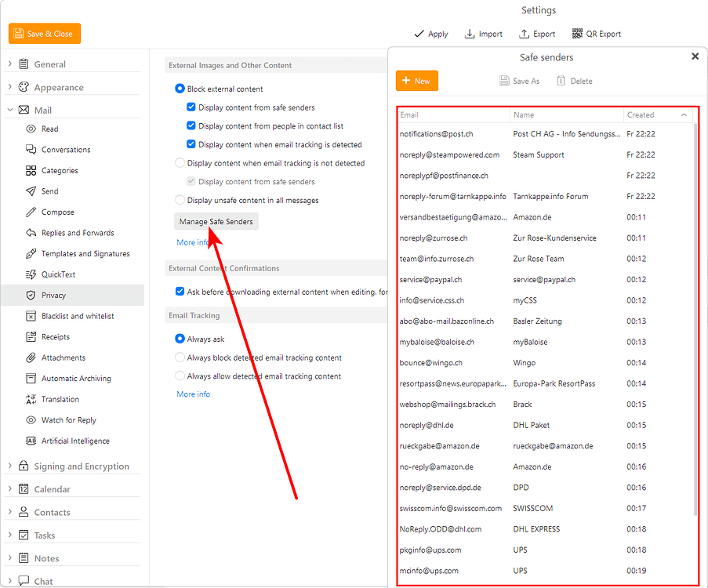The image size is (708, 588).
Task: Click the New safe sender button
Action: [x=417, y=81]
